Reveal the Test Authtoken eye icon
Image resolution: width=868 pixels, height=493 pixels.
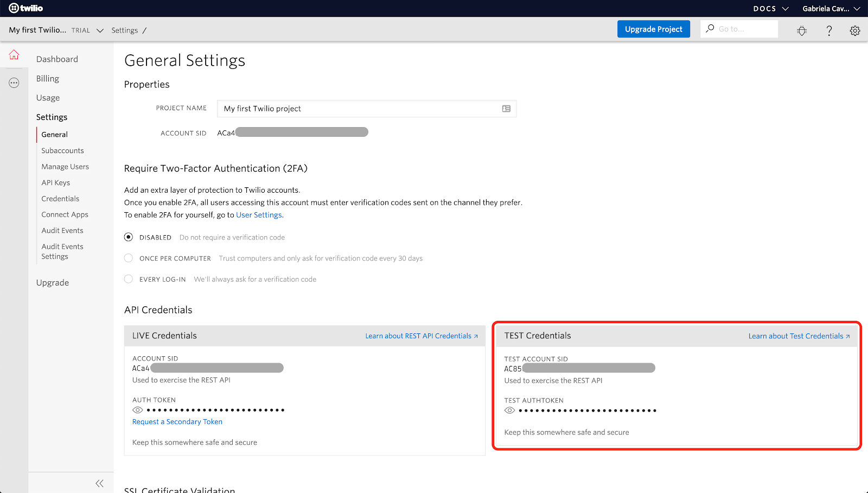click(509, 410)
